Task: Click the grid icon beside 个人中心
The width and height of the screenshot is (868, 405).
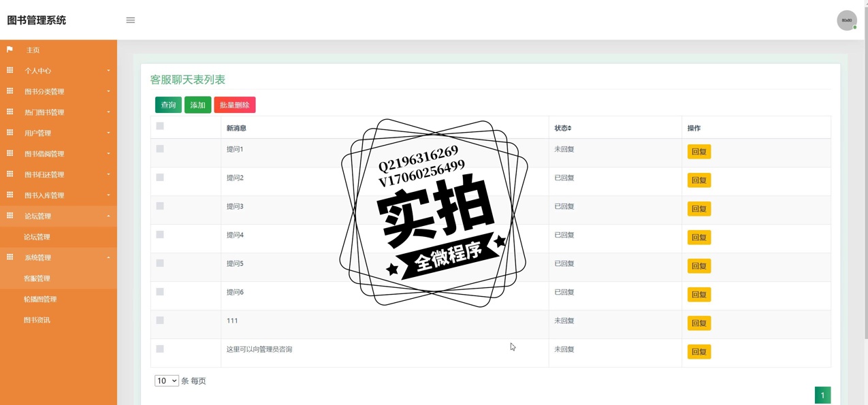Action: (10, 70)
